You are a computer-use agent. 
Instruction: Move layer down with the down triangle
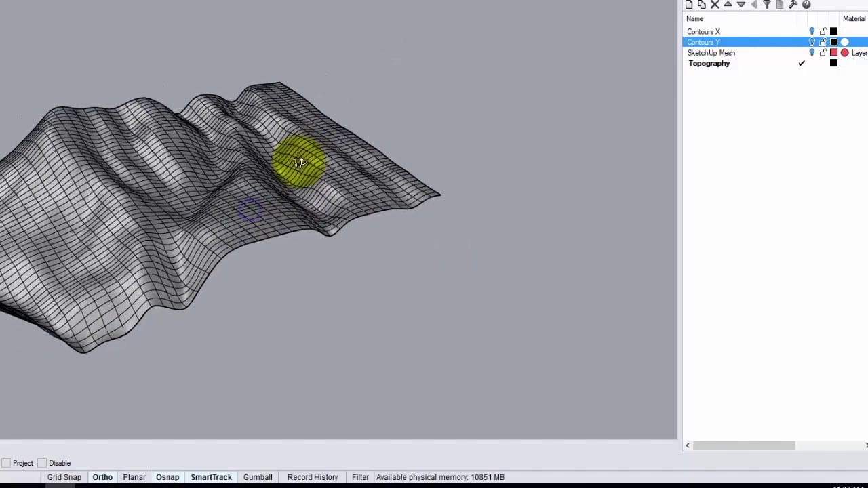[x=741, y=5]
